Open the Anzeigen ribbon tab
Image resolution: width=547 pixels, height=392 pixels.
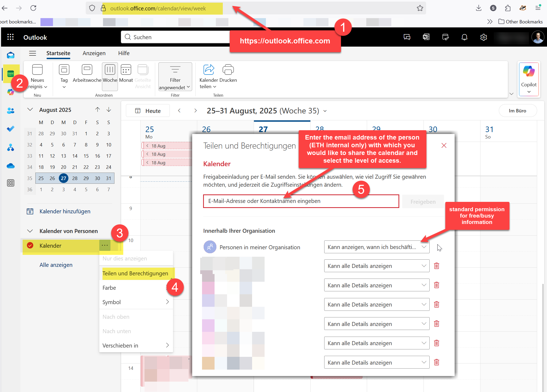[94, 53]
